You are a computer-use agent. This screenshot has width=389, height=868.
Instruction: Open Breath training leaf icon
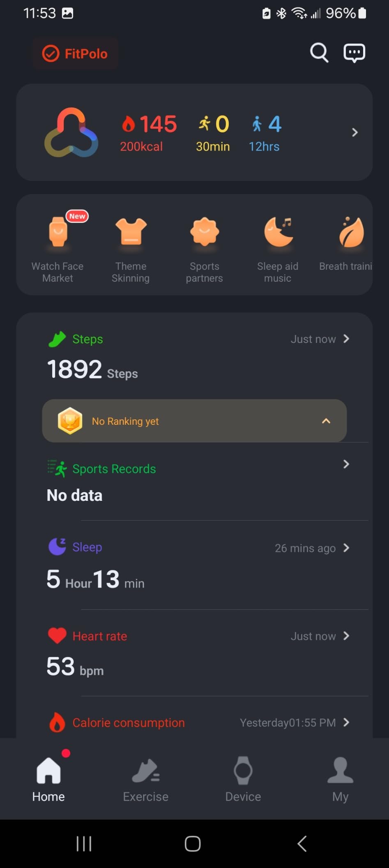pyautogui.click(x=352, y=231)
